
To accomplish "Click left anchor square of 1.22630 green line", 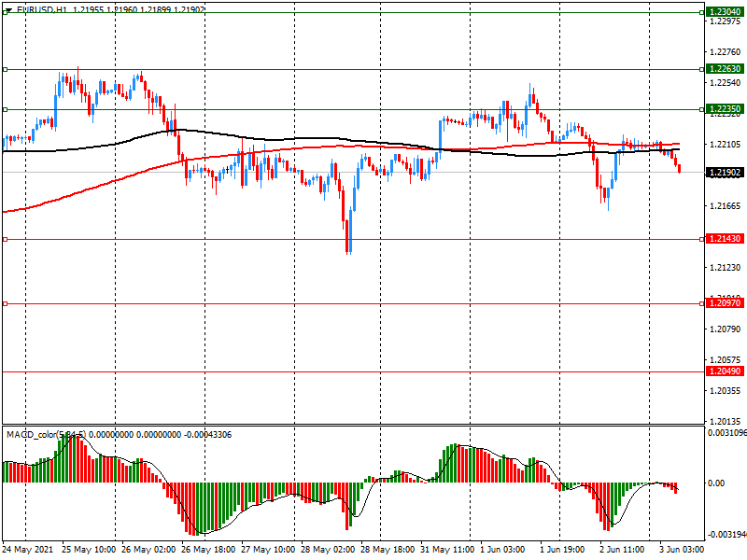I will (x=5, y=69).
